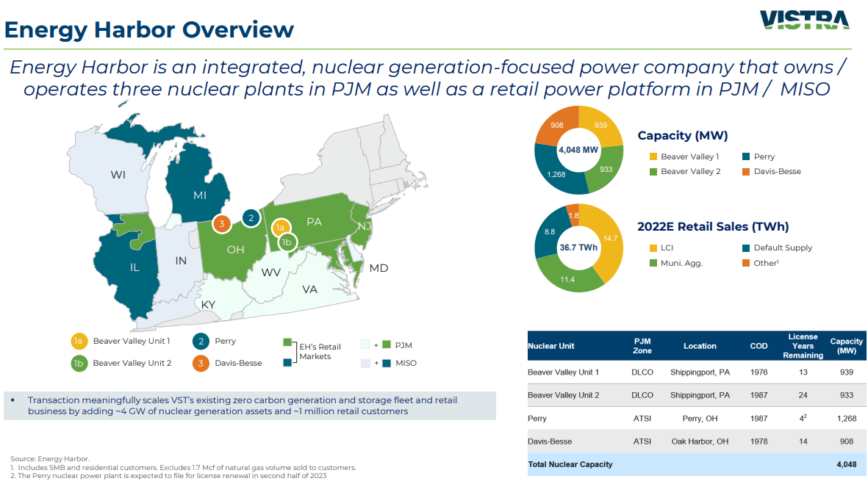
Task: Click the Vistra logo
Action: pos(803,18)
